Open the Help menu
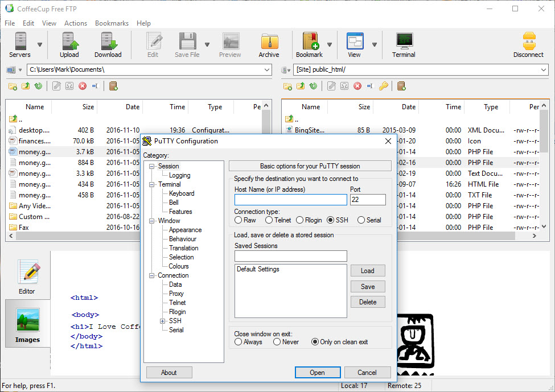Viewport: 555px width, 392px height. (x=143, y=23)
